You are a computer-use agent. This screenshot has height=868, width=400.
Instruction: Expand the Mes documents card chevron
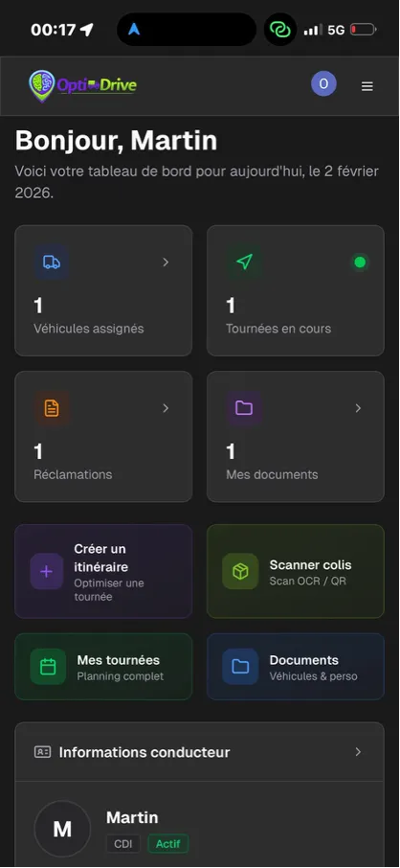click(x=358, y=408)
